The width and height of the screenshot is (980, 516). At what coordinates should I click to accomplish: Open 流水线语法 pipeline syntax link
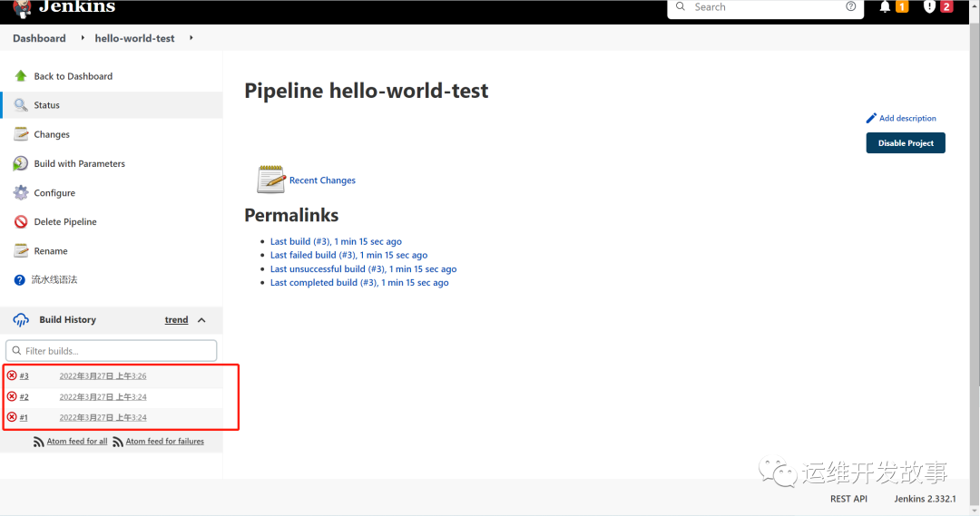pyautogui.click(x=54, y=280)
